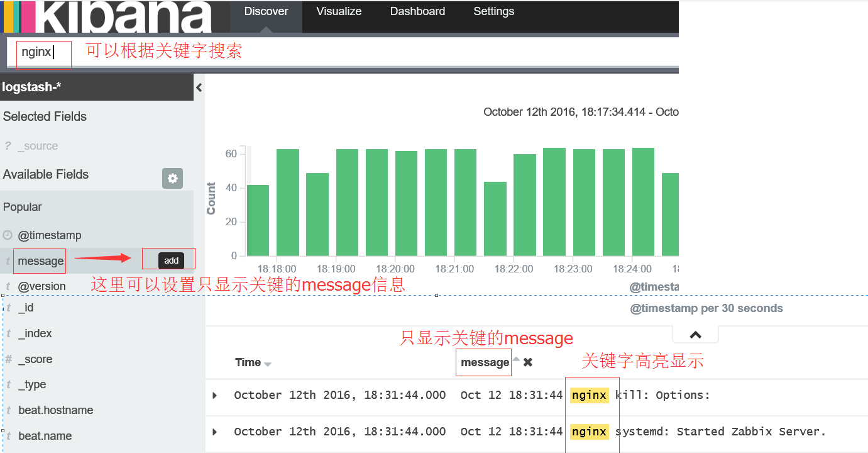Click the October 12th 2016 time range text
The image size is (868, 453).
pos(581,112)
